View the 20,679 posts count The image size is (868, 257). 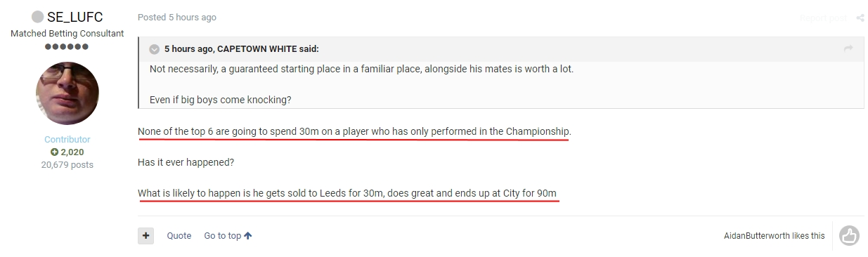coord(67,165)
